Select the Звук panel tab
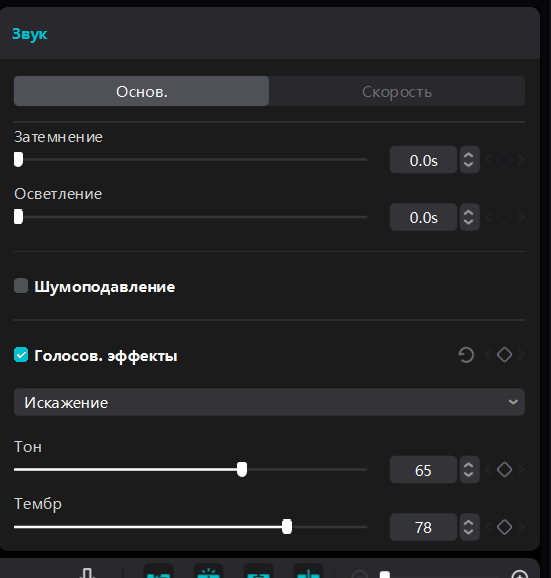Image resolution: width=551 pixels, height=578 pixels. click(29, 34)
